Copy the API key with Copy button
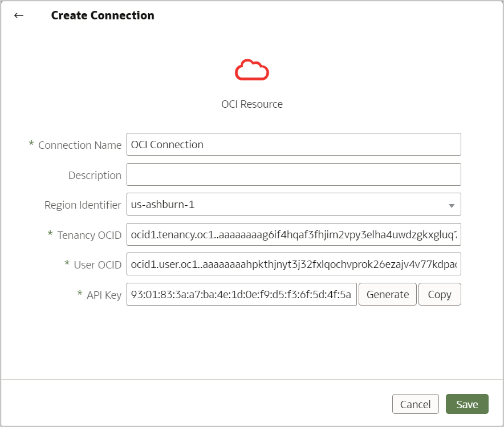 tap(439, 295)
